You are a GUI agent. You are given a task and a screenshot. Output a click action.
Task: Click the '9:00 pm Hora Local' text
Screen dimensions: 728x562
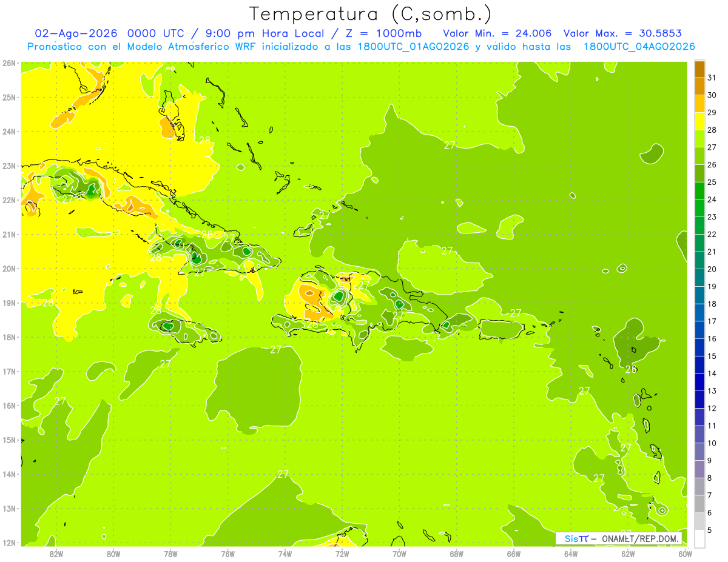pyautogui.click(x=264, y=33)
